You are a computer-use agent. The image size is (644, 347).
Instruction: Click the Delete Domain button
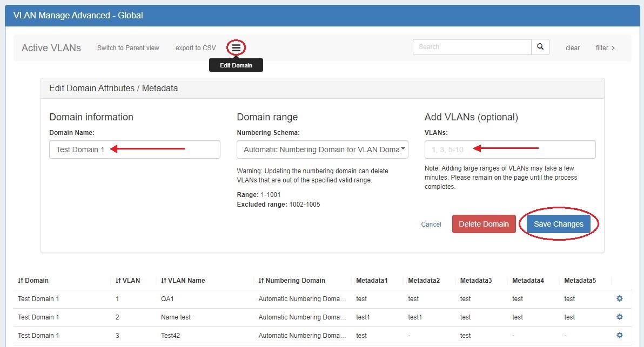(x=484, y=224)
